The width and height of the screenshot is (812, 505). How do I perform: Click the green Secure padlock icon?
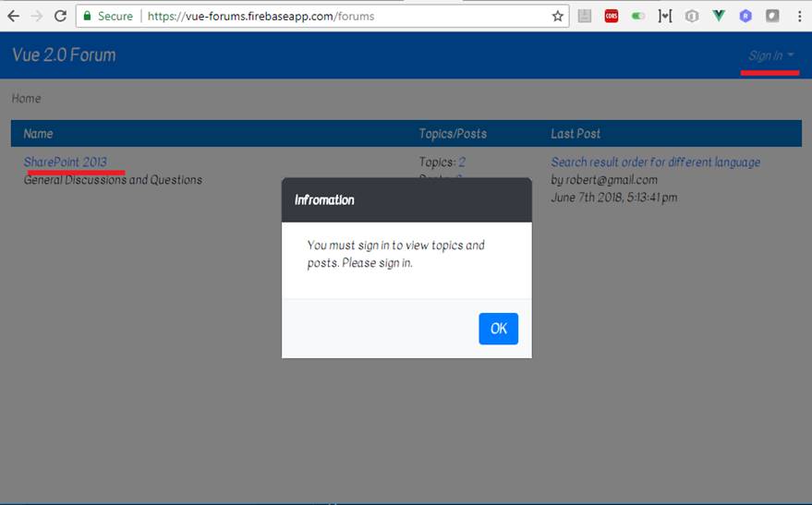click(88, 16)
